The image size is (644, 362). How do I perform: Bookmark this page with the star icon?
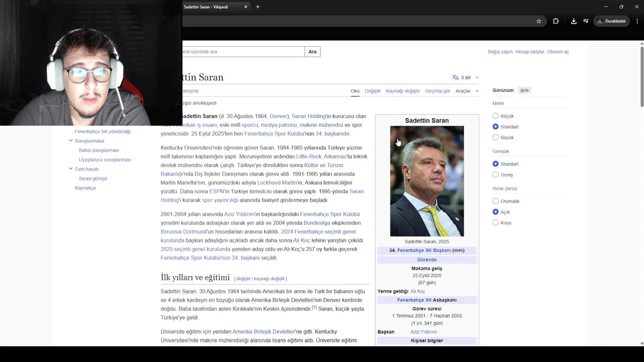click(x=539, y=21)
